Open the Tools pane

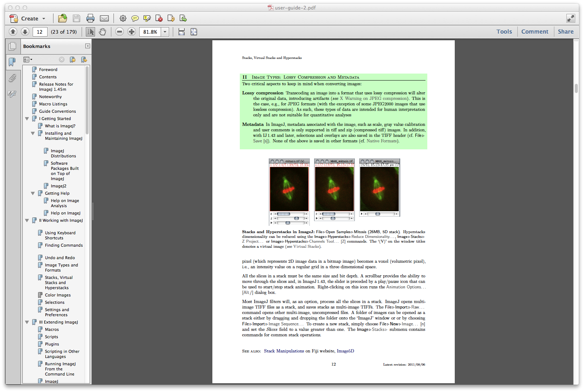tap(504, 31)
